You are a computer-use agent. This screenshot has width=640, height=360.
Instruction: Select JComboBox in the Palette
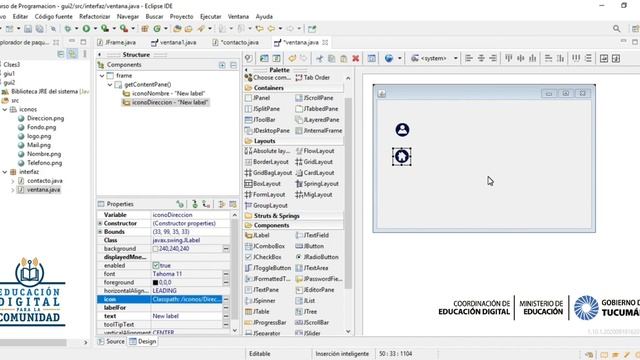click(265, 246)
